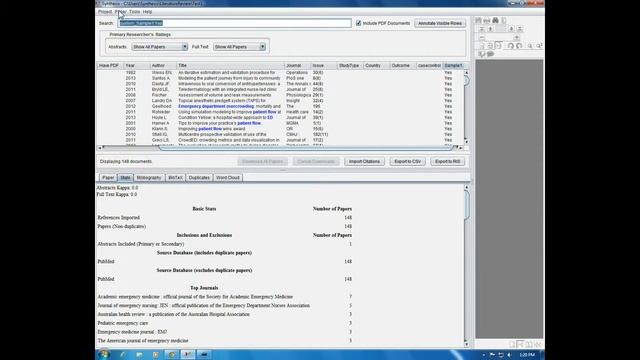The image size is (640, 360).
Task: Open the Project menu
Action: (104, 12)
